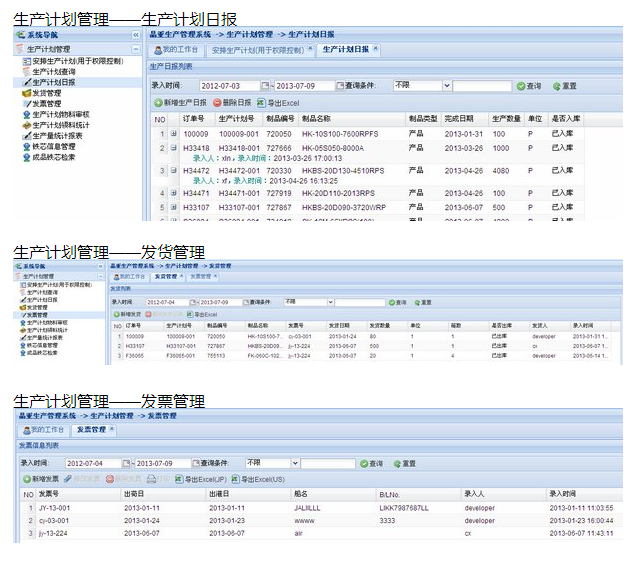Click 删除日报 button
The image size is (641, 576).
pos(232,103)
